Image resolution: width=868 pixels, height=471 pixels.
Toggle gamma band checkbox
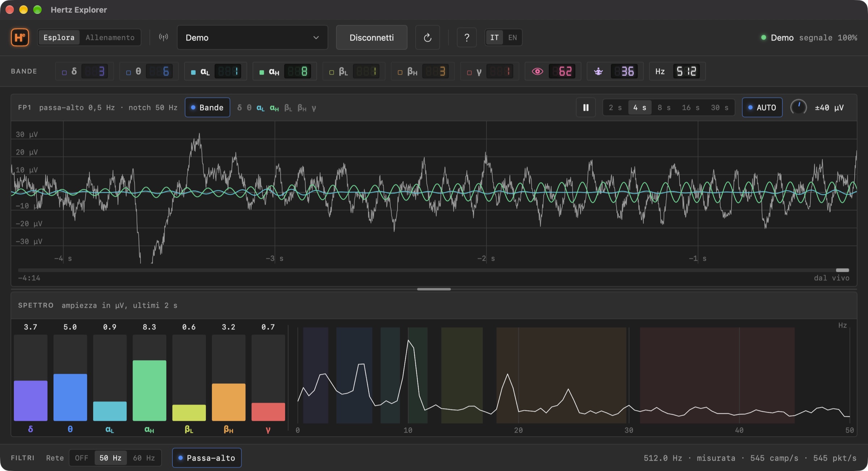[x=469, y=72]
